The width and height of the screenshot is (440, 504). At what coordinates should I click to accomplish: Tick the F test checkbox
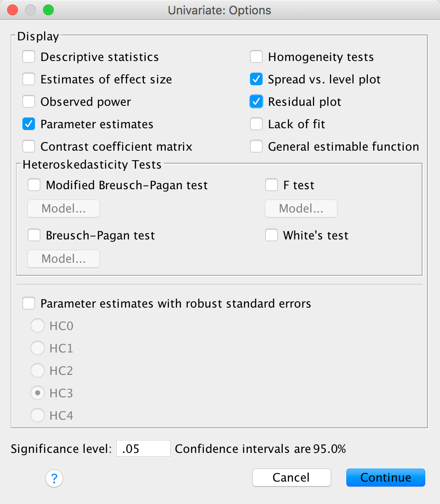pos(272,185)
